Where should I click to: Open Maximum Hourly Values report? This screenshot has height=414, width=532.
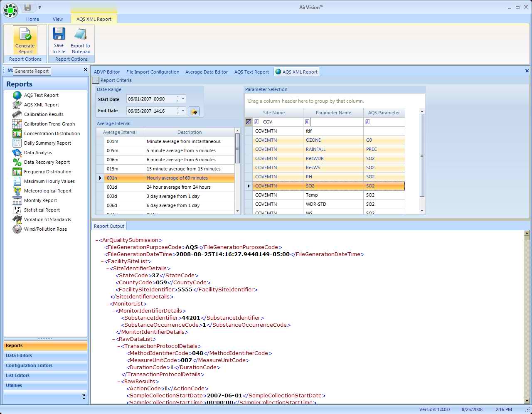click(49, 181)
